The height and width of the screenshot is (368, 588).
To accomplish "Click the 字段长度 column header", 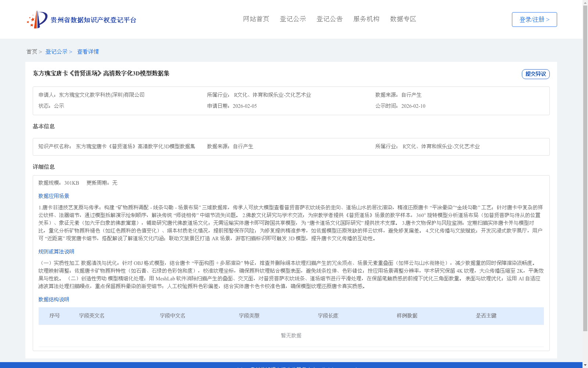I will coord(328,316).
